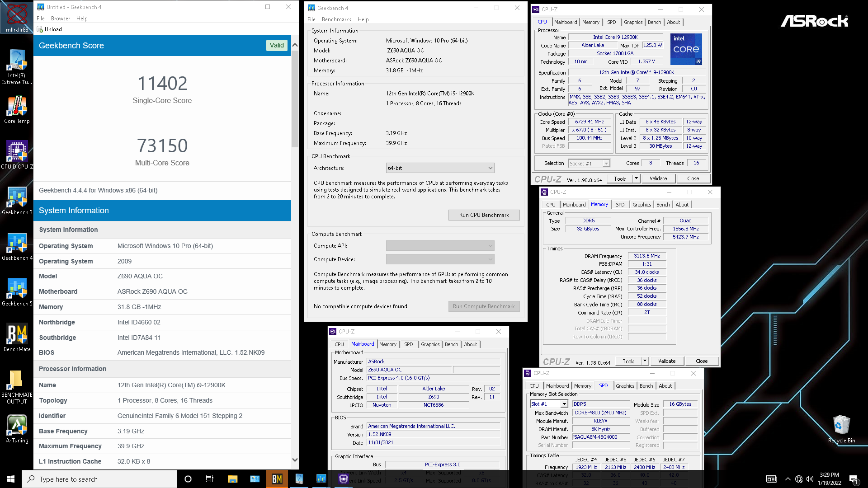
Task: Click Validate in CPU-Z Memory window
Action: (667, 361)
